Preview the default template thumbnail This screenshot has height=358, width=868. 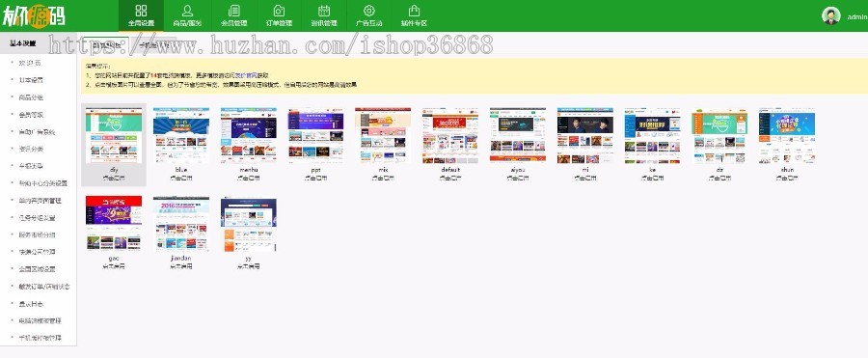450,135
